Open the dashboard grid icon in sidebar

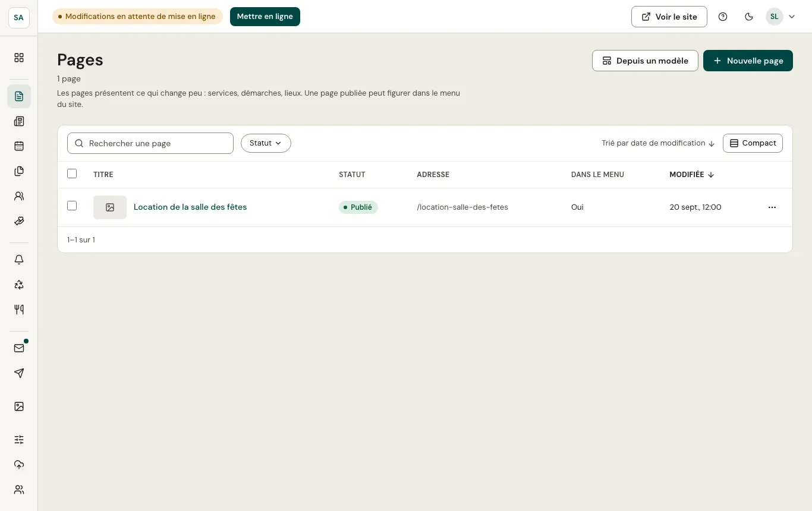19,58
